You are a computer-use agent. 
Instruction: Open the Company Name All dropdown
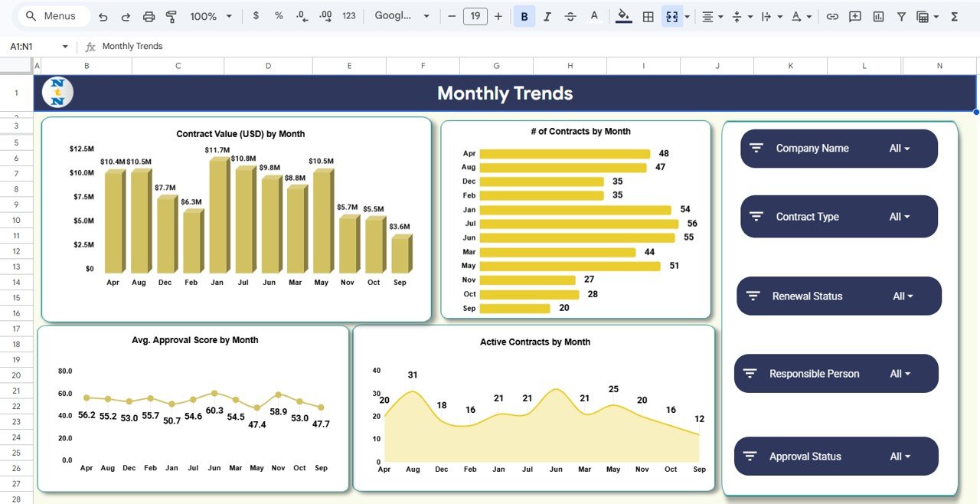900,149
